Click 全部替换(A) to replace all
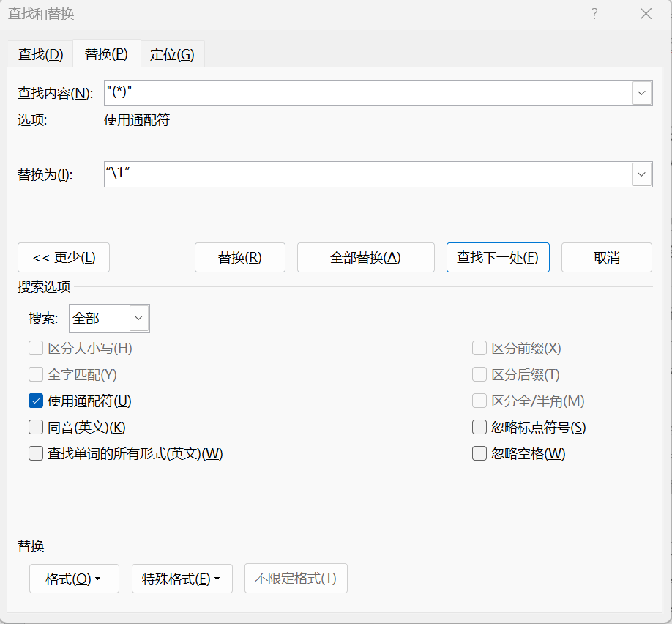 click(x=365, y=258)
